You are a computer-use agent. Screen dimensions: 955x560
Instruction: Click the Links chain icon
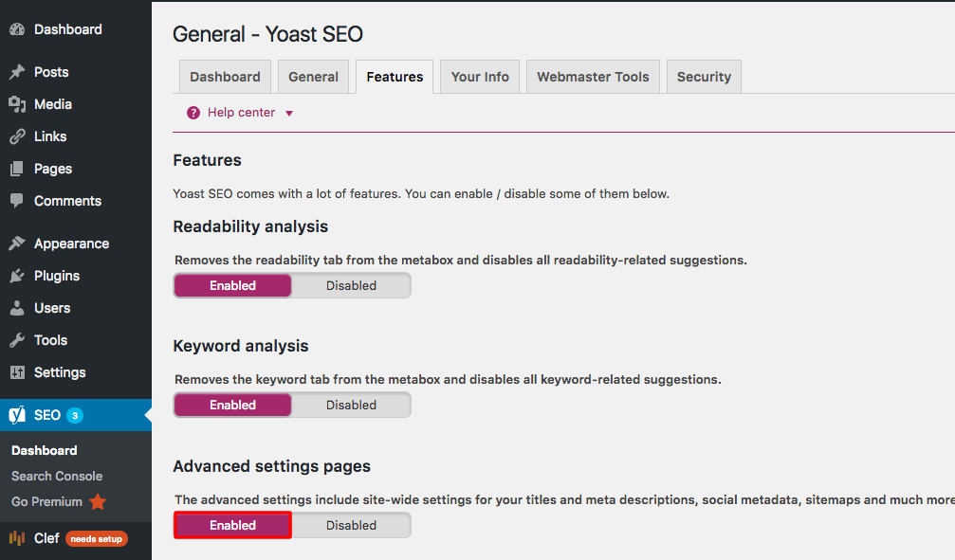tap(17, 136)
